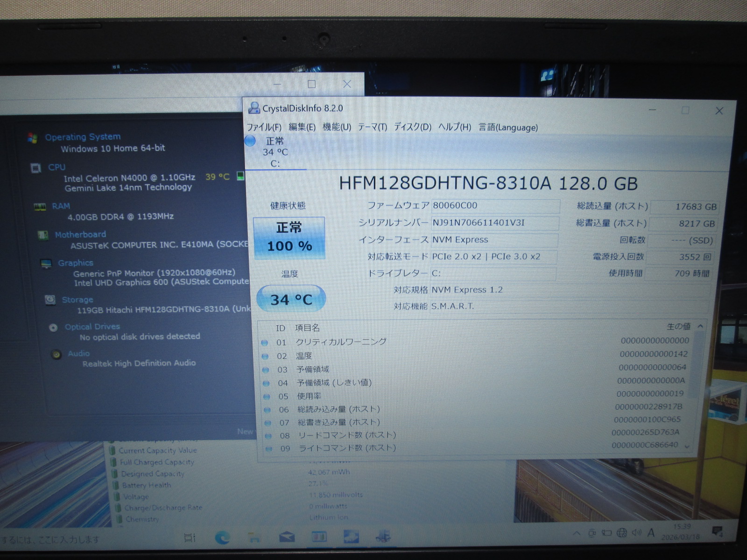Click the Task View taskbar icon
This screenshot has width=747, height=560.
point(190,538)
